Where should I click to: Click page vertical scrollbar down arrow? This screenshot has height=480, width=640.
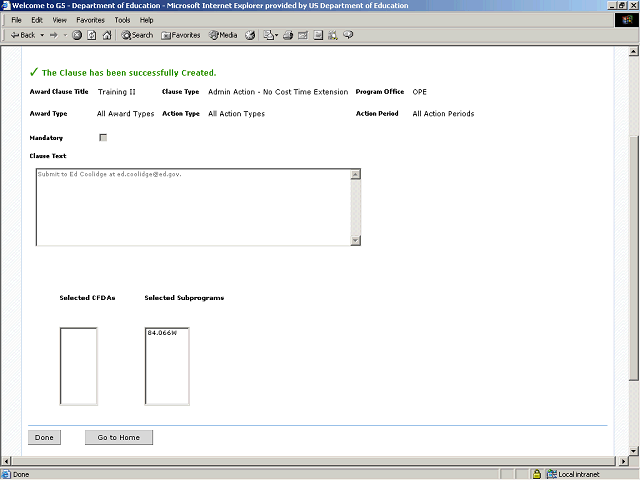pyautogui.click(x=633, y=451)
